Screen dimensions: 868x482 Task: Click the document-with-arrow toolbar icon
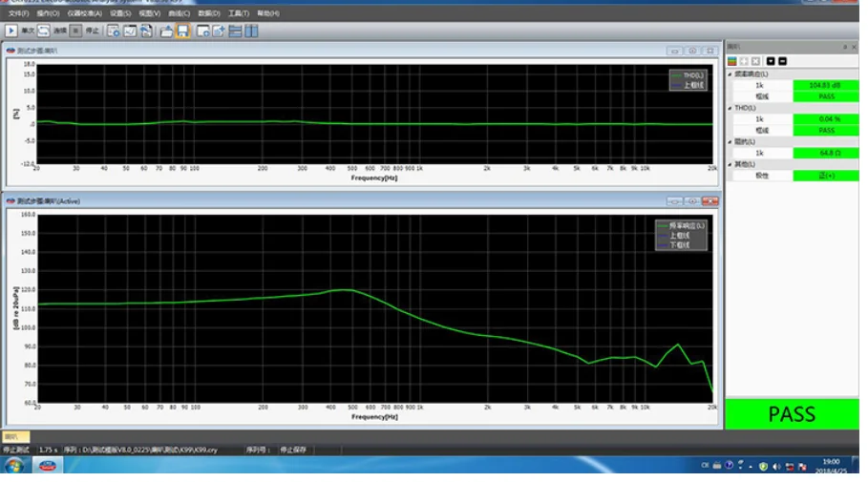pyautogui.click(x=146, y=31)
